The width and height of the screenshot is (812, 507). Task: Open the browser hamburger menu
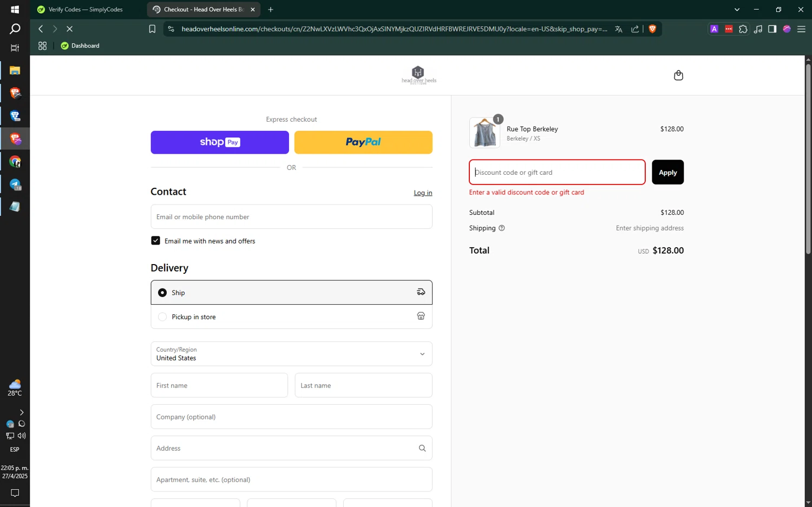coord(801,29)
